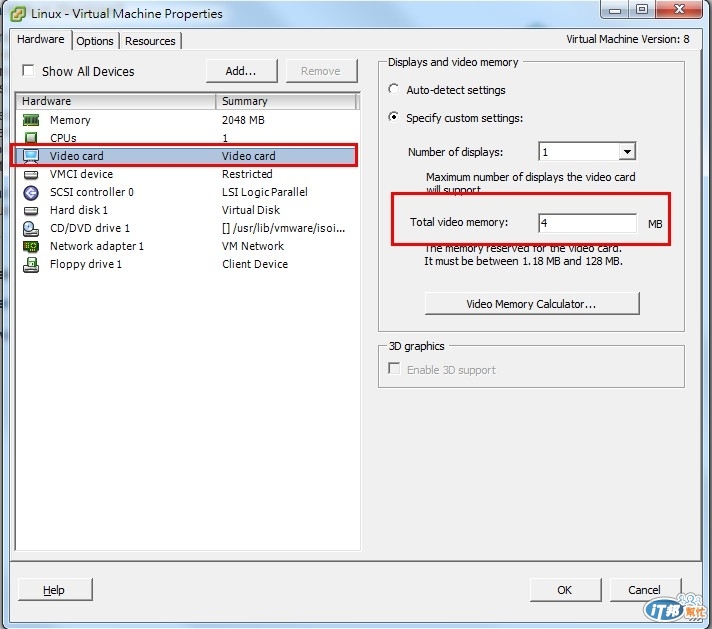Click the Virtual Disk summary value

click(251, 210)
